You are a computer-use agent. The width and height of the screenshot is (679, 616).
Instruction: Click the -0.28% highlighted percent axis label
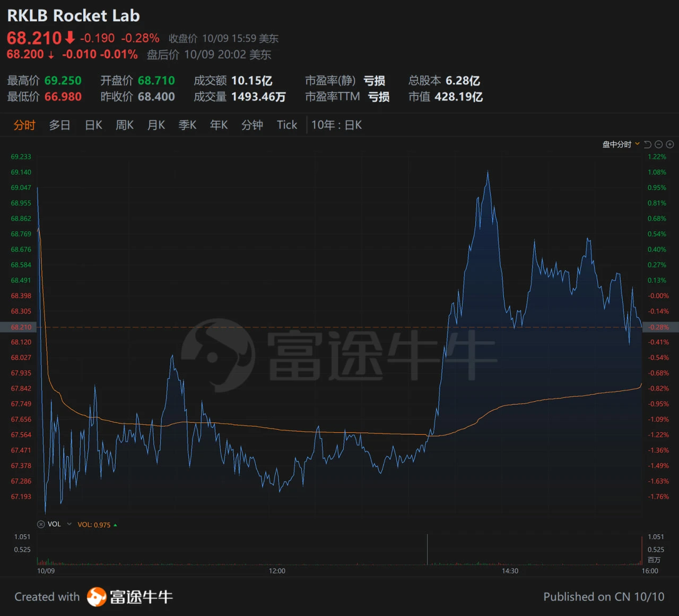tap(660, 327)
